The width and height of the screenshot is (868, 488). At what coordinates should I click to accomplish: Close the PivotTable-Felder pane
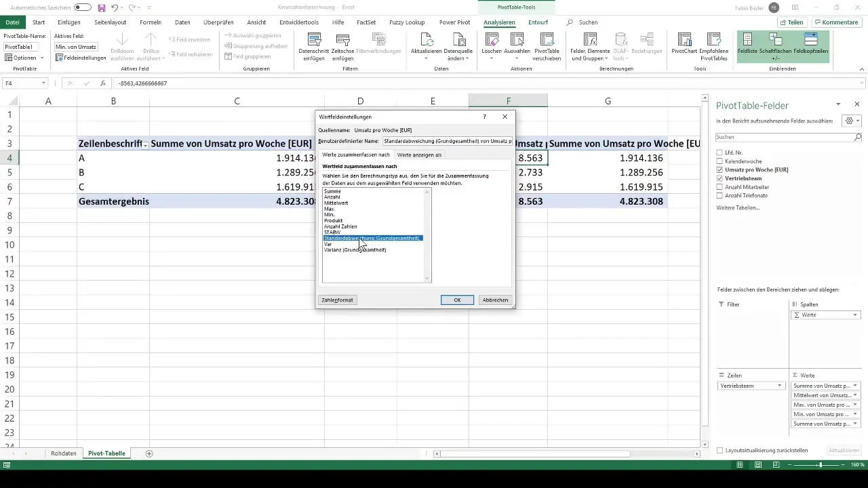point(857,104)
